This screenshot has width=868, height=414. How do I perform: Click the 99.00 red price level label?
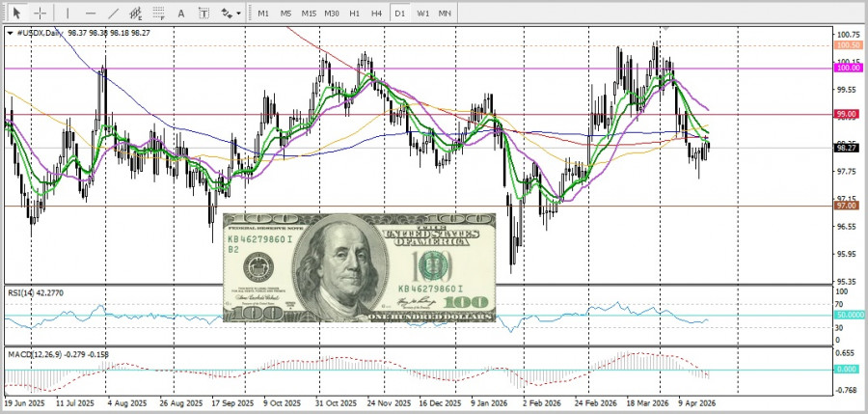click(x=847, y=114)
